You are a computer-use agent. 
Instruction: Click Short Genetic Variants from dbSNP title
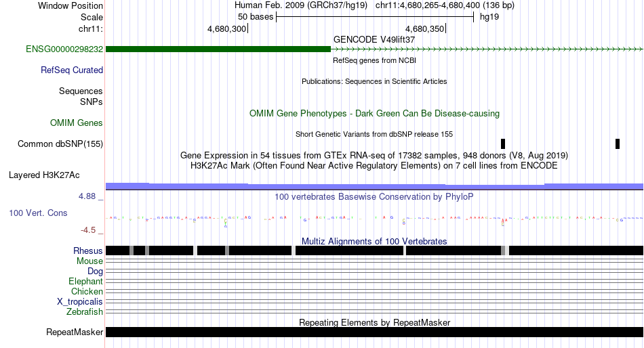(374, 134)
